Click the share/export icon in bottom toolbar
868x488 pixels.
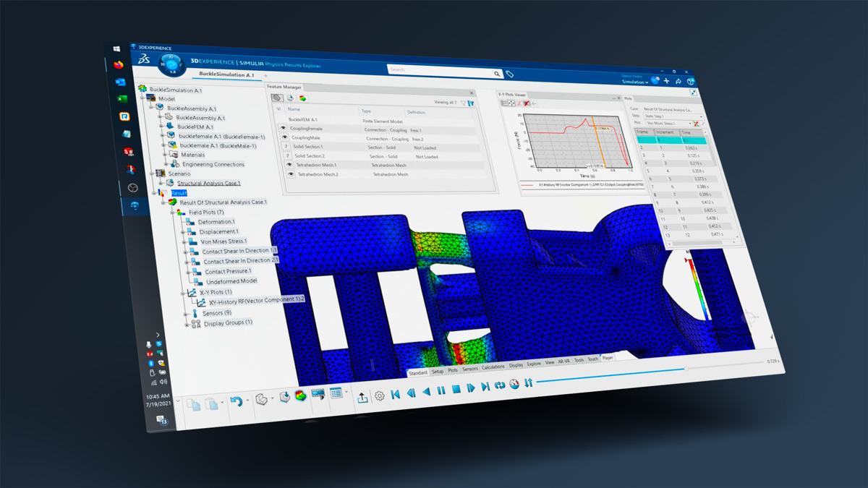362,398
